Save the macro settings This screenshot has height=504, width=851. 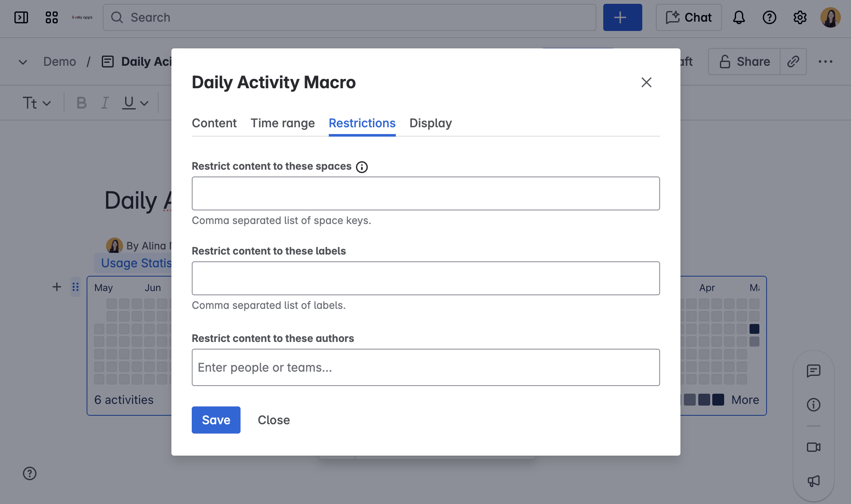click(216, 420)
